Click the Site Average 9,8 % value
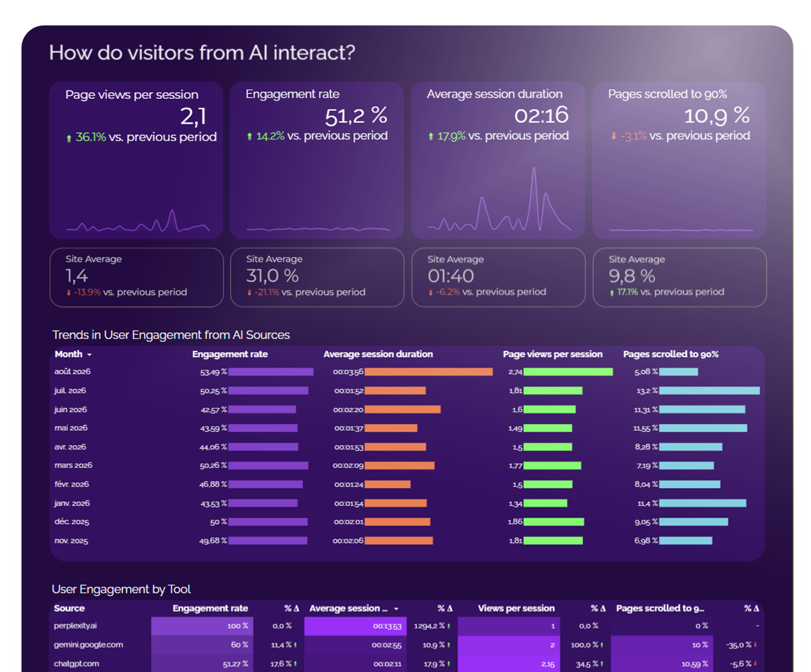The width and height of the screenshot is (811, 672). pos(632,276)
